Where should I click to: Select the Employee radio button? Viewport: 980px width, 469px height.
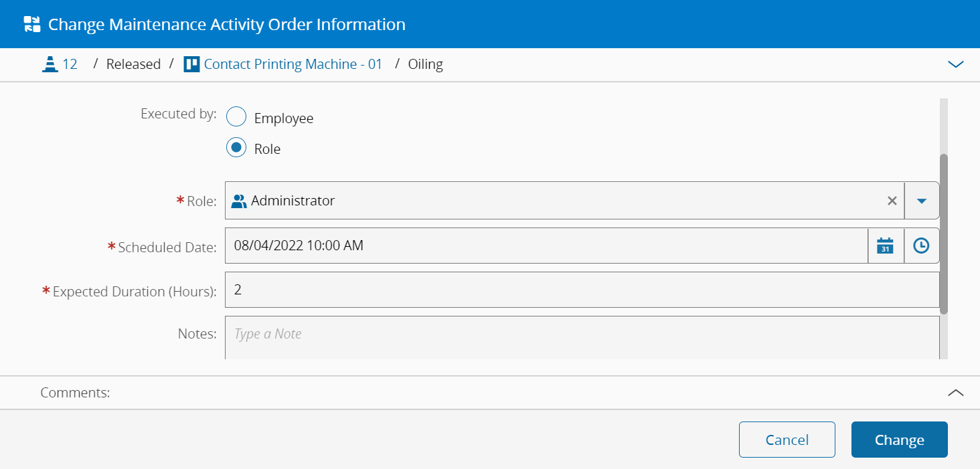coord(236,118)
